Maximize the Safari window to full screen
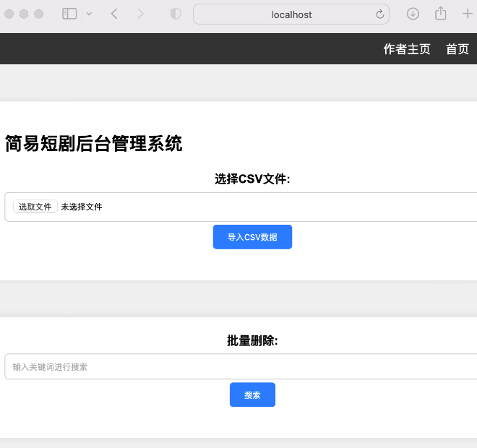This screenshot has width=477, height=448. tap(39, 14)
